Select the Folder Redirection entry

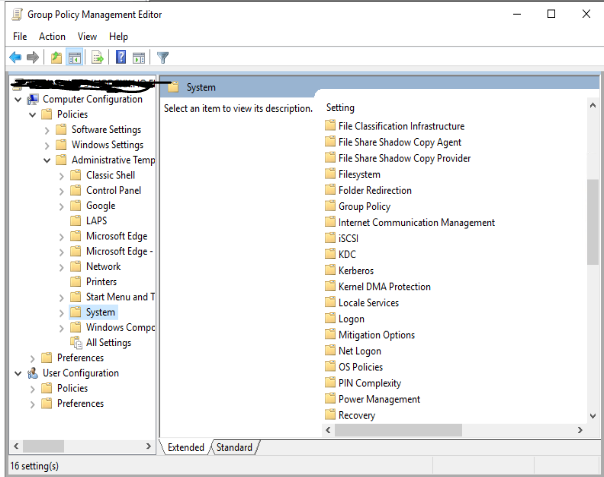[x=375, y=190]
